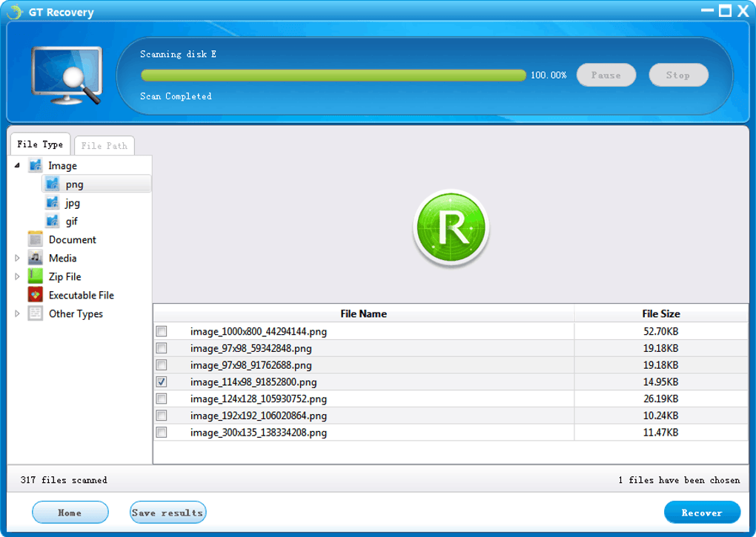
Task: Uncheck image_114x98_91852800.png checkbox
Action: click(162, 382)
